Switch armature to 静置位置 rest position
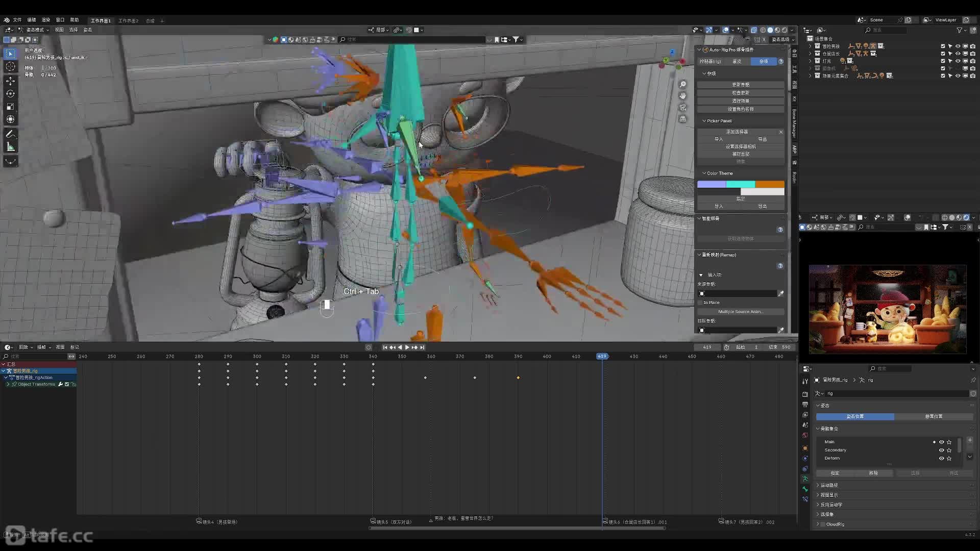This screenshot has height=551, width=980. [x=934, y=417]
